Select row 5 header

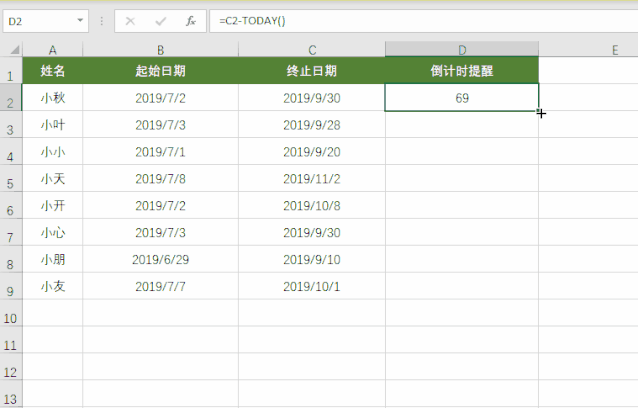click(x=11, y=179)
